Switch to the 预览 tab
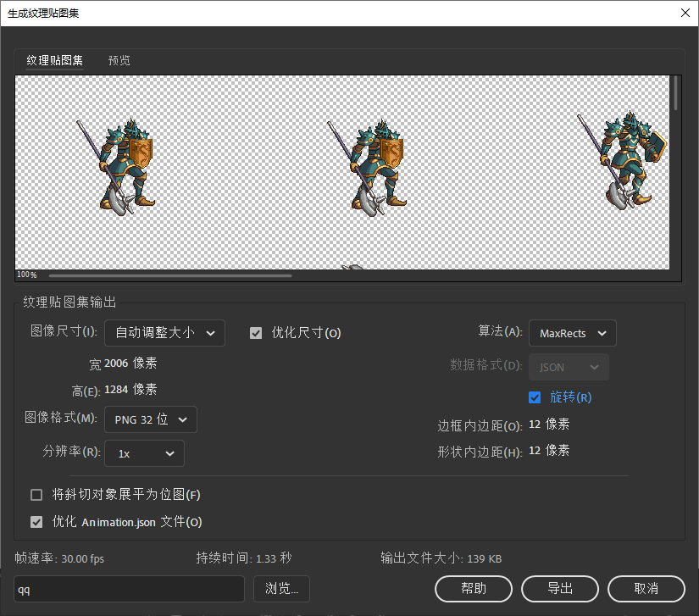The height and width of the screenshot is (616, 699). (119, 61)
